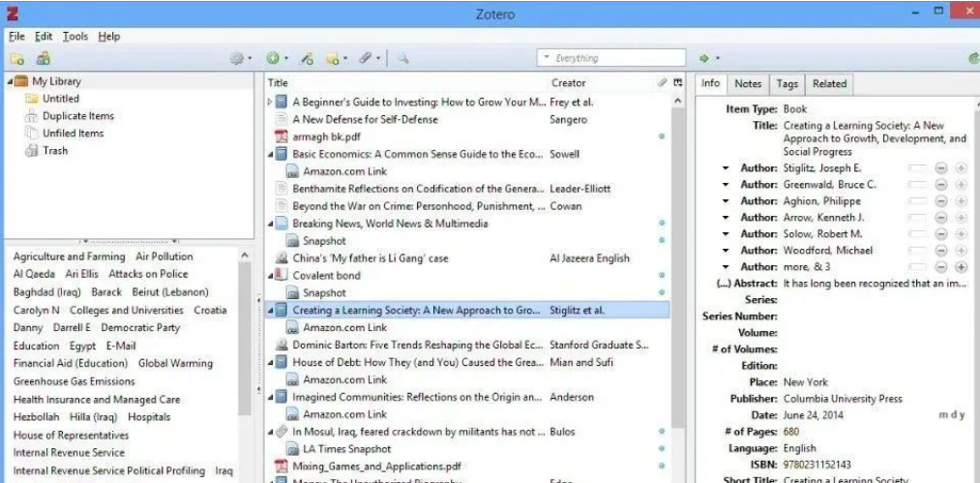This screenshot has height=483, width=980.
Task: Click the Duplicate Items icon
Action: point(31,116)
